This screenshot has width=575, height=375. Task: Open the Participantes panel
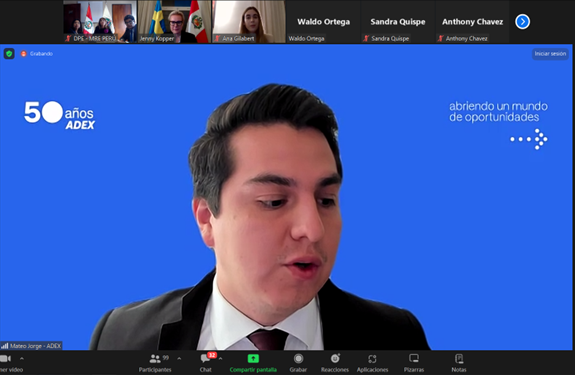tap(155, 363)
